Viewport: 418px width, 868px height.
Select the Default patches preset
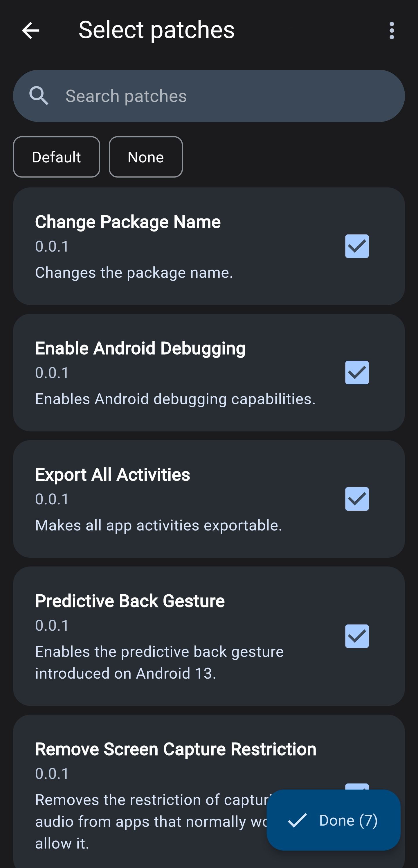[56, 157]
